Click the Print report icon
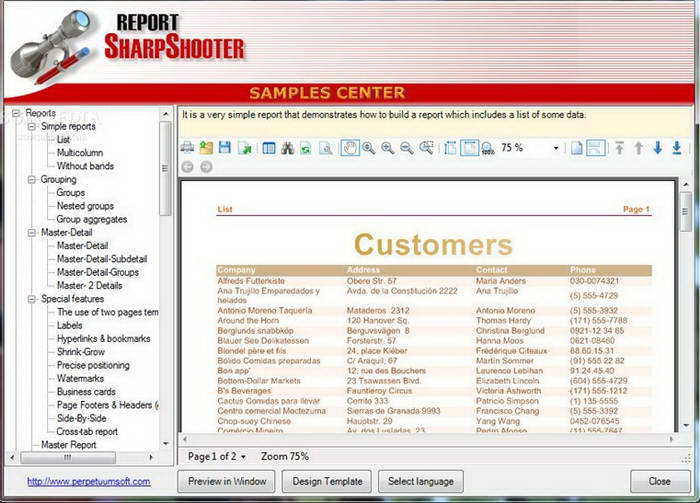Viewport: 700px width, 503px height. [x=187, y=148]
